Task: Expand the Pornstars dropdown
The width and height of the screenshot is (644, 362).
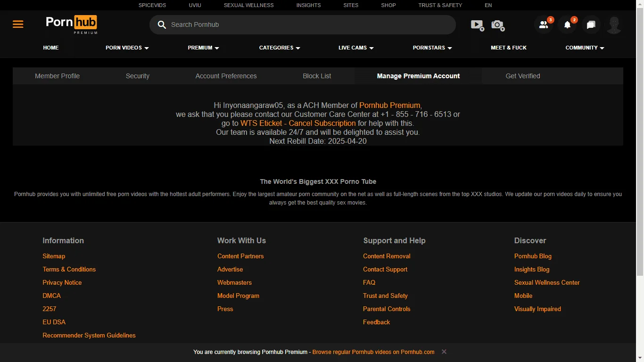Action: click(x=432, y=48)
